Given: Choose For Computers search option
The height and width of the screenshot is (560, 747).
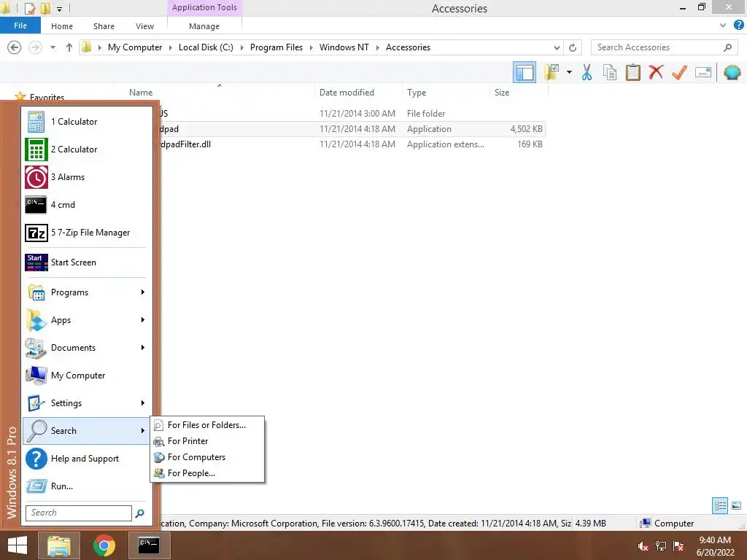Looking at the screenshot, I should click(207, 457).
